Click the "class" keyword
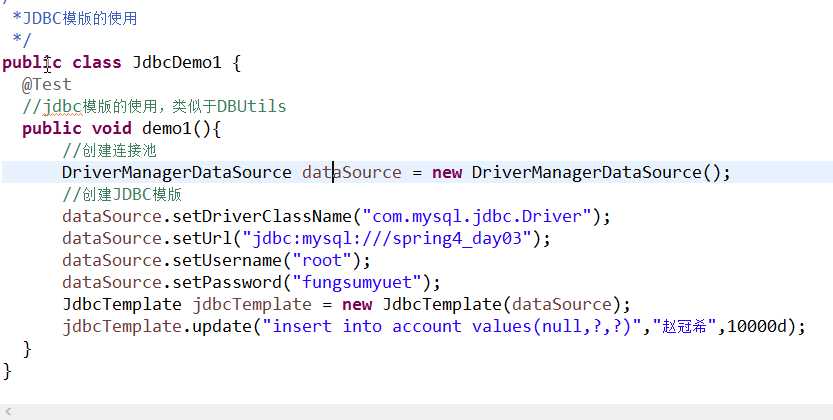Image resolution: width=833 pixels, height=420 pixels. [97, 63]
